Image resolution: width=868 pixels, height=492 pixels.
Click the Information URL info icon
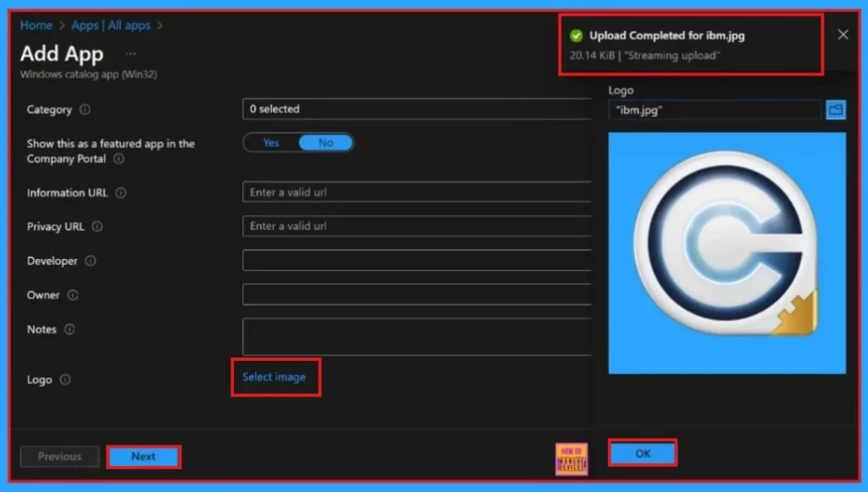(x=120, y=193)
